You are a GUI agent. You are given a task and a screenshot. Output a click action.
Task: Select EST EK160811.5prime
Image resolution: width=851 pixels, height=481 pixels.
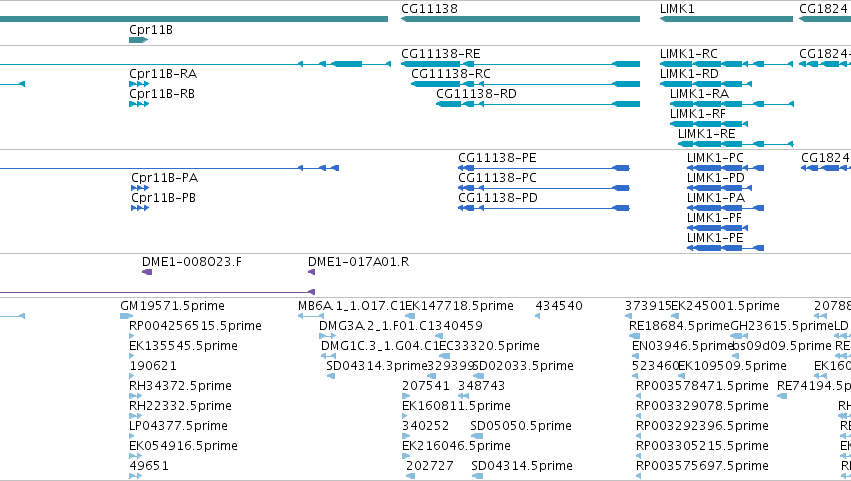point(456,407)
